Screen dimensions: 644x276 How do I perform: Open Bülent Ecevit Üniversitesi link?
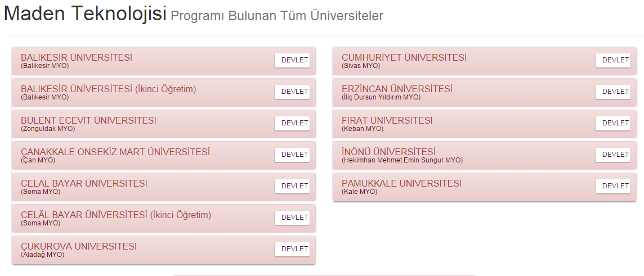[x=88, y=121]
